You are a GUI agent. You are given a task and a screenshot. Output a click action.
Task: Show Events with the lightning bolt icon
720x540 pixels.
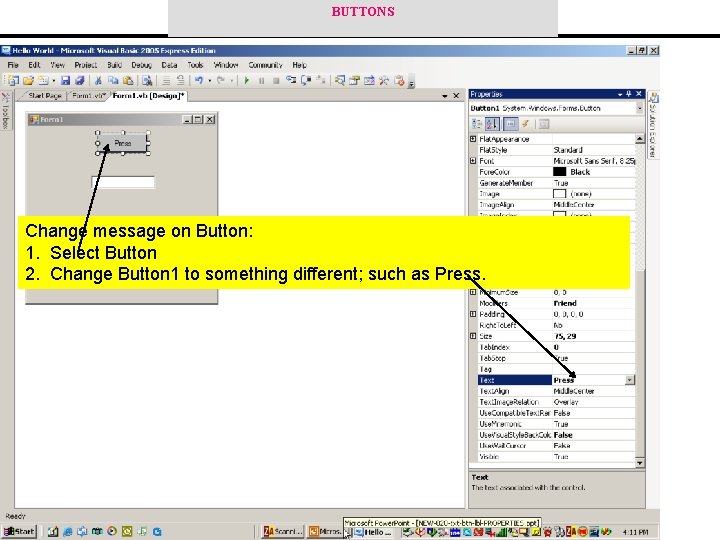[526, 124]
